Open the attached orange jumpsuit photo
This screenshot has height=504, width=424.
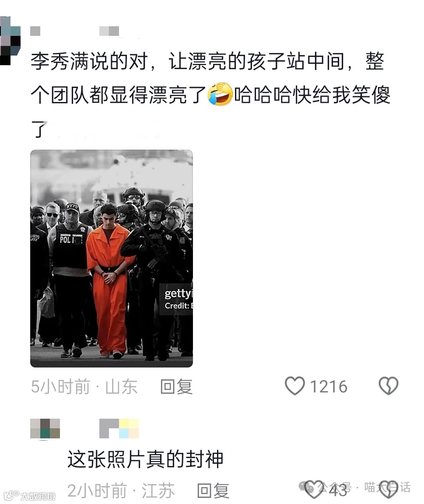tap(112, 259)
